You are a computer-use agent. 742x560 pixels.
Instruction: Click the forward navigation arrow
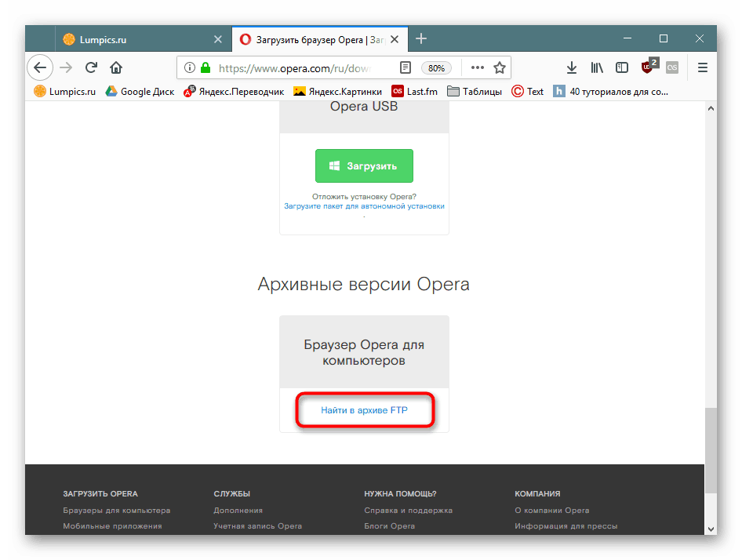point(66,67)
